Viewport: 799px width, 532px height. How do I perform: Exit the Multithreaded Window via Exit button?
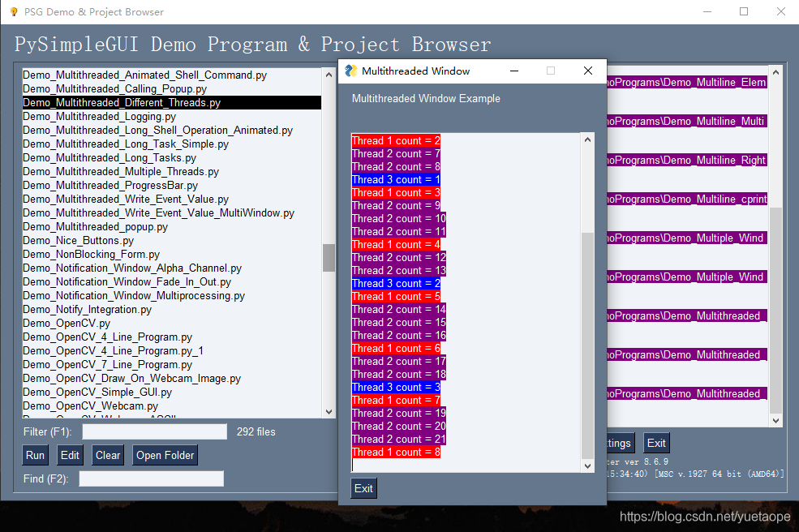pyautogui.click(x=364, y=488)
